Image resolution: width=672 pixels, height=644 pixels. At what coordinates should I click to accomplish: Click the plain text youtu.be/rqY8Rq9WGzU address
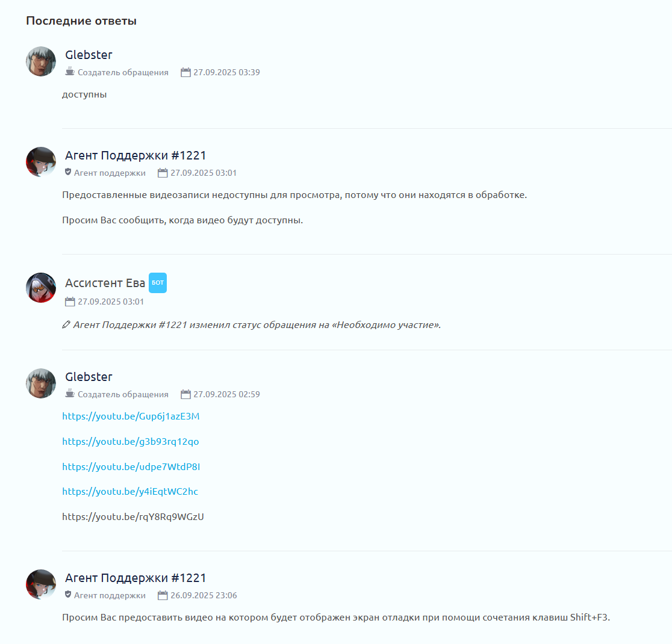click(133, 517)
